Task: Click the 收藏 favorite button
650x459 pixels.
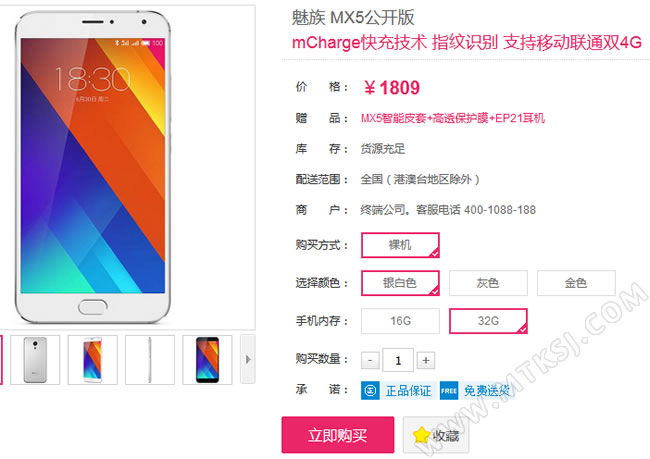Action: [x=436, y=435]
